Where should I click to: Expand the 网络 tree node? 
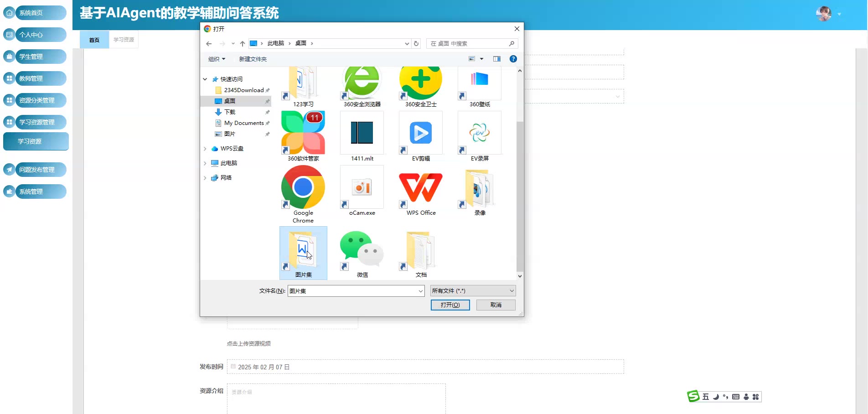point(205,178)
